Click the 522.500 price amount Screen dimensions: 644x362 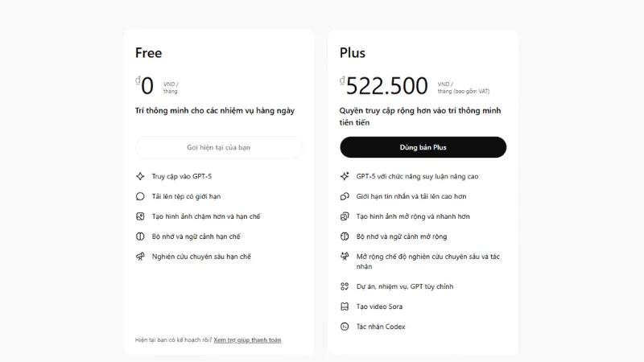click(x=387, y=85)
